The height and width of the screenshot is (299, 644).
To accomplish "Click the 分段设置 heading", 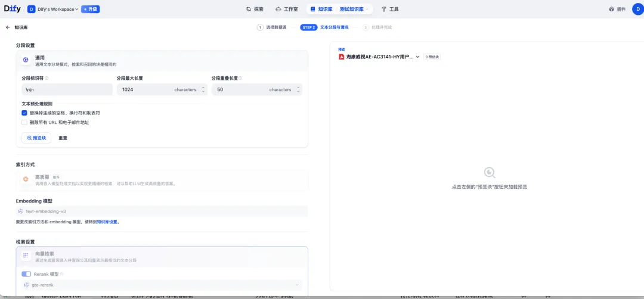I will (x=26, y=45).
